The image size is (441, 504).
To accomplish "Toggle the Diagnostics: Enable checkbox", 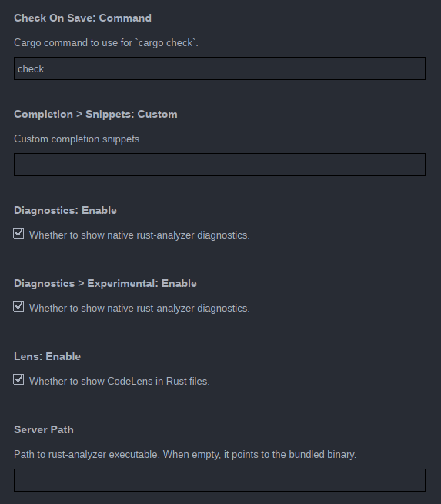I will pyautogui.click(x=18, y=233).
